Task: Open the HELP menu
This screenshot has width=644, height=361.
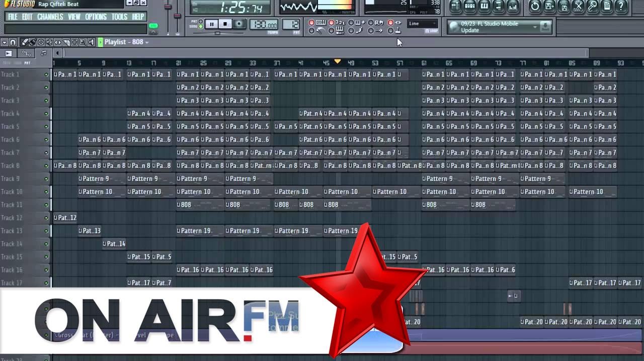Action: [x=138, y=17]
